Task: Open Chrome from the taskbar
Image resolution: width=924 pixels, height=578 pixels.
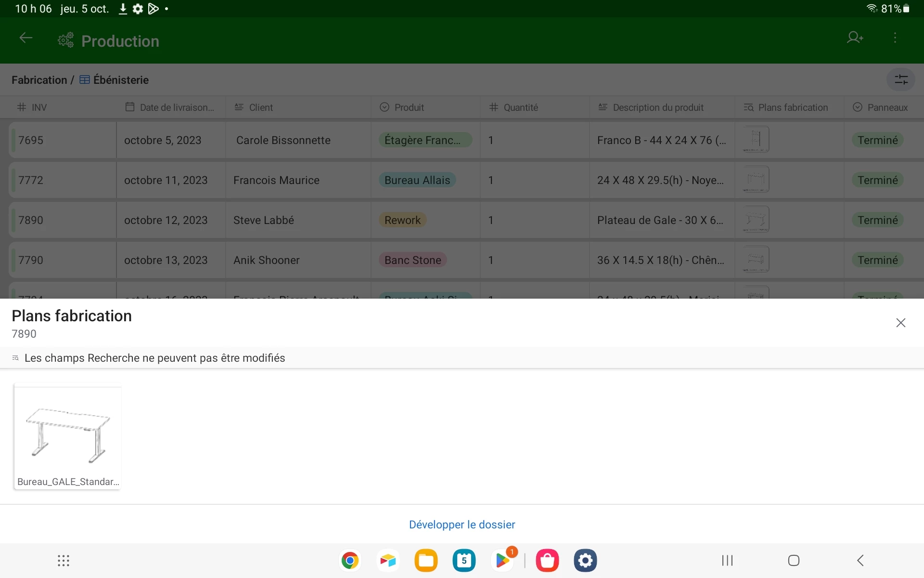Action: (x=350, y=560)
